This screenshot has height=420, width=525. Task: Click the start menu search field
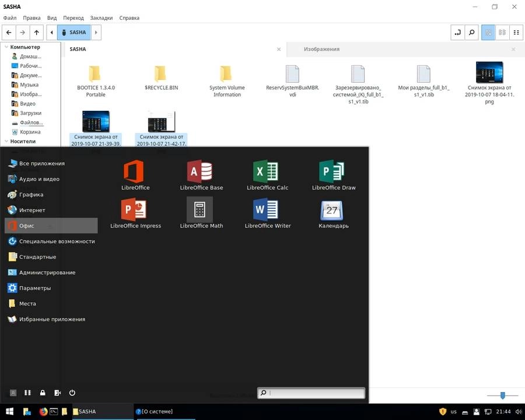[x=311, y=393]
